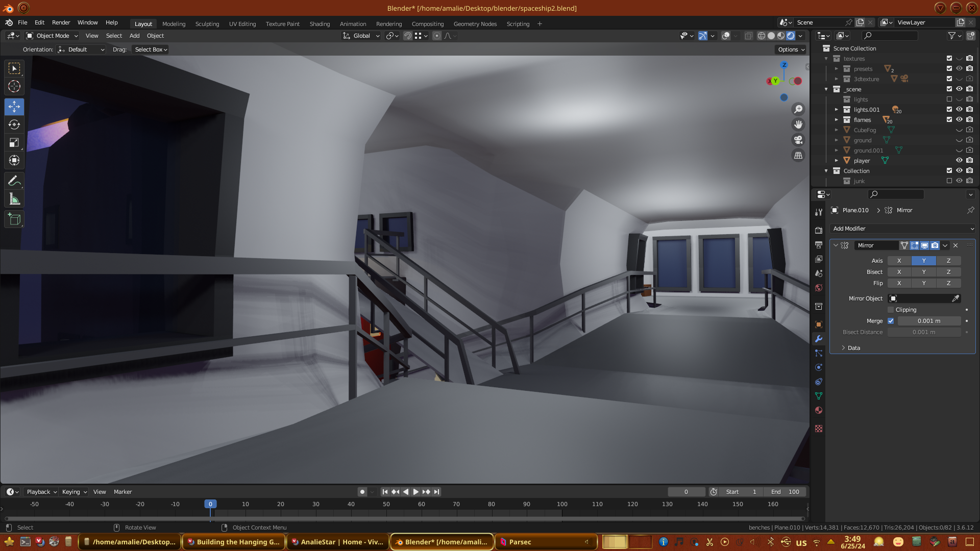Screen dimensions: 980x551
Task: Enable mirror on X axis
Action: click(x=899, y=261)
